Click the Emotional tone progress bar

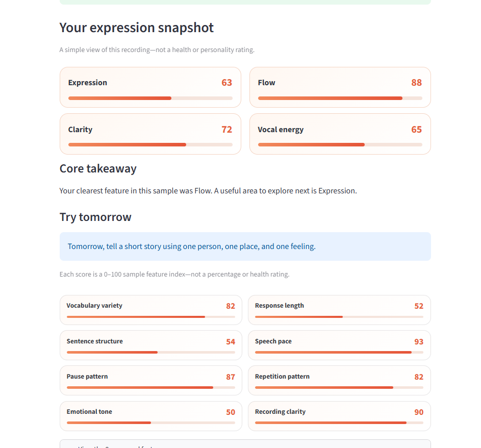pos(151,423)
